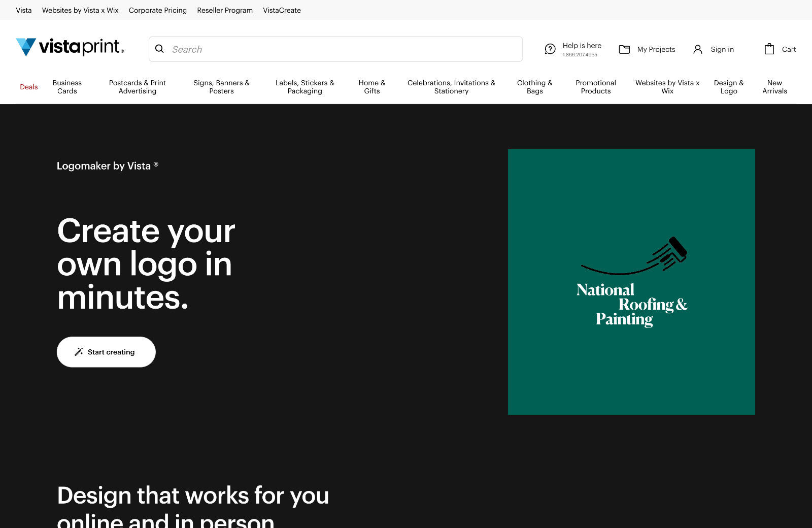812x528 pixels.
Task: Go to the VistaCreate link
Action: click(x=282, y=10)
